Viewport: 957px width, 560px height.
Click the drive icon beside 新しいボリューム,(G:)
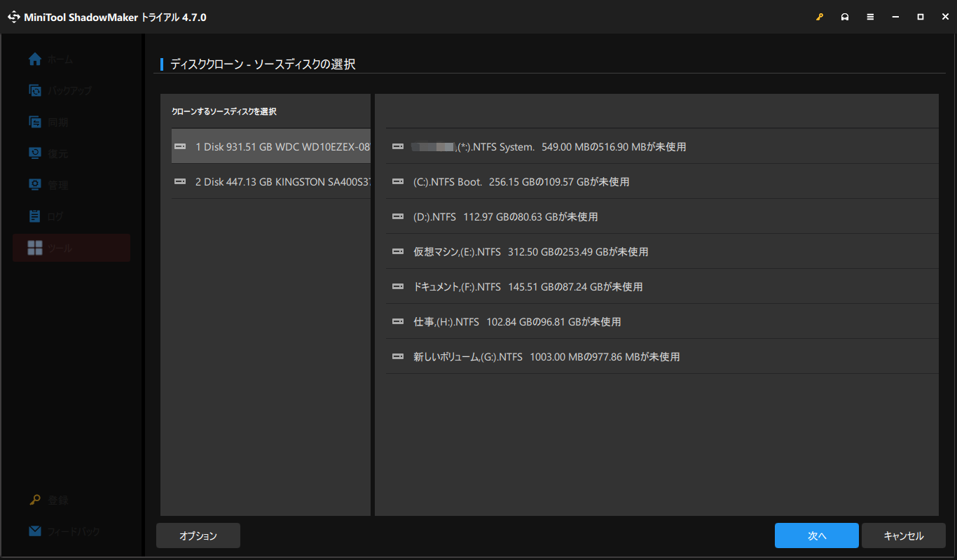[398, 356]
